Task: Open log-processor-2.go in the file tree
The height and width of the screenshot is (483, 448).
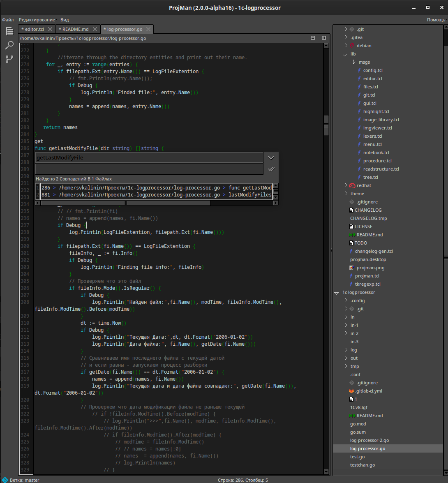Action: [x=369, y=441]
